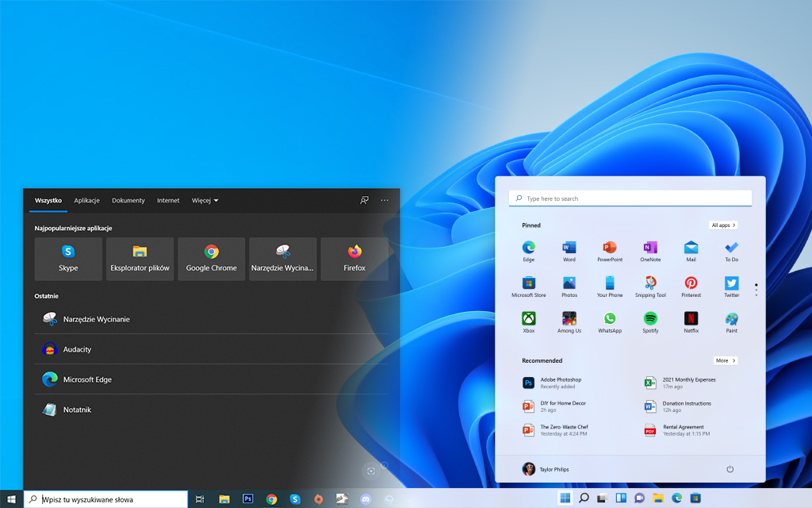The height and width of the screenshot is (508, 812).
Task: Select the Dokumenty search tab
Action: pyautogui.click(x=128, y=201)
